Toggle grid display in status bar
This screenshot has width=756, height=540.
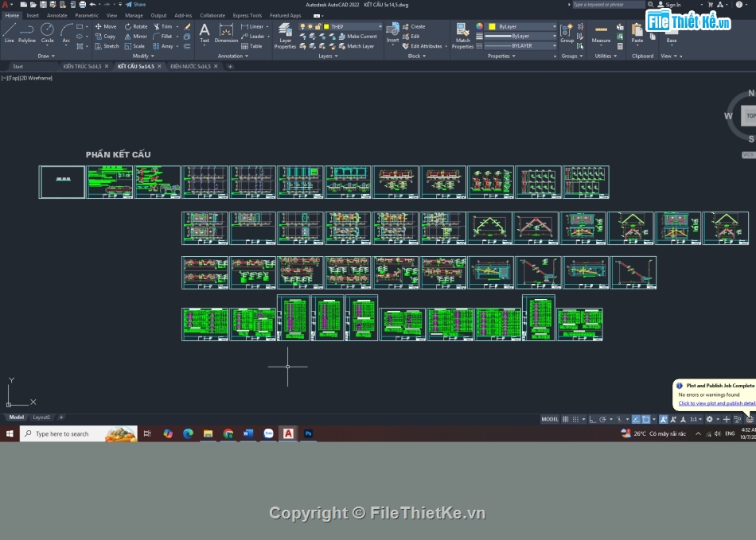566,419
